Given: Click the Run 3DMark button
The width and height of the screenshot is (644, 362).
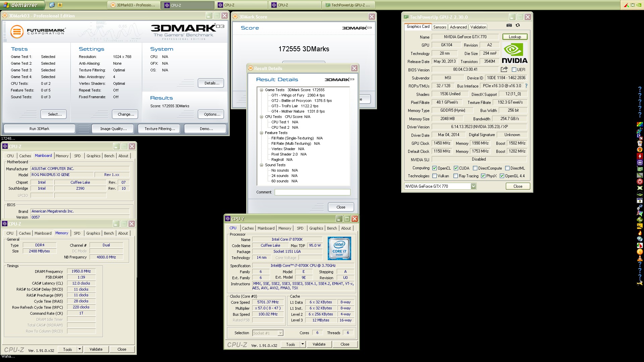Looking at the screenshot, I should pyautogui.click(x=39, y=129).
